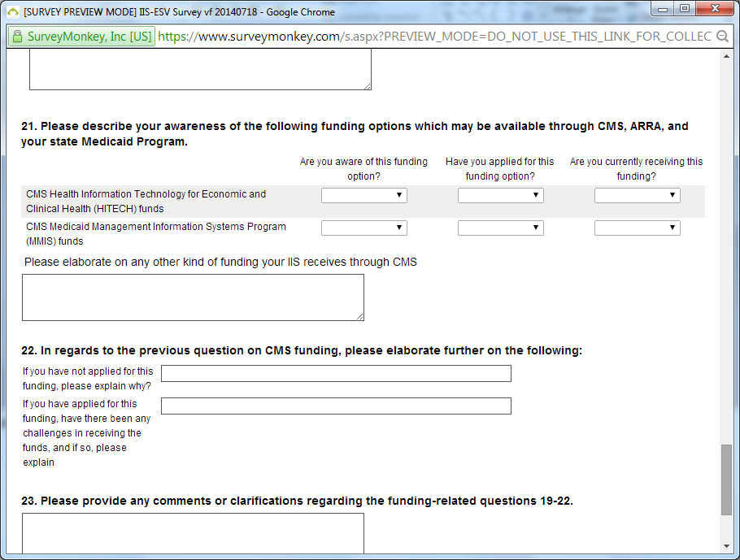
Task: Click question 23 comments text area
Action: click(193, 533)
